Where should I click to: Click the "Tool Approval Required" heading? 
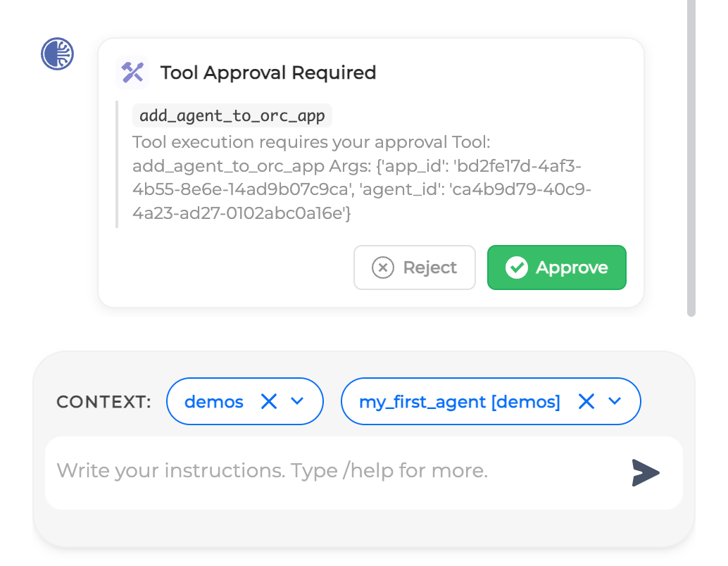point(268,73)
